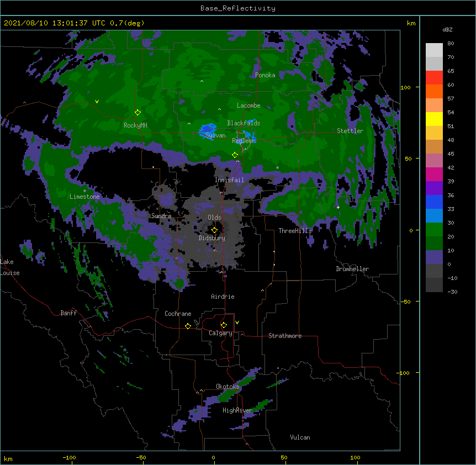Click the Sylvan label

pos(215,135)
